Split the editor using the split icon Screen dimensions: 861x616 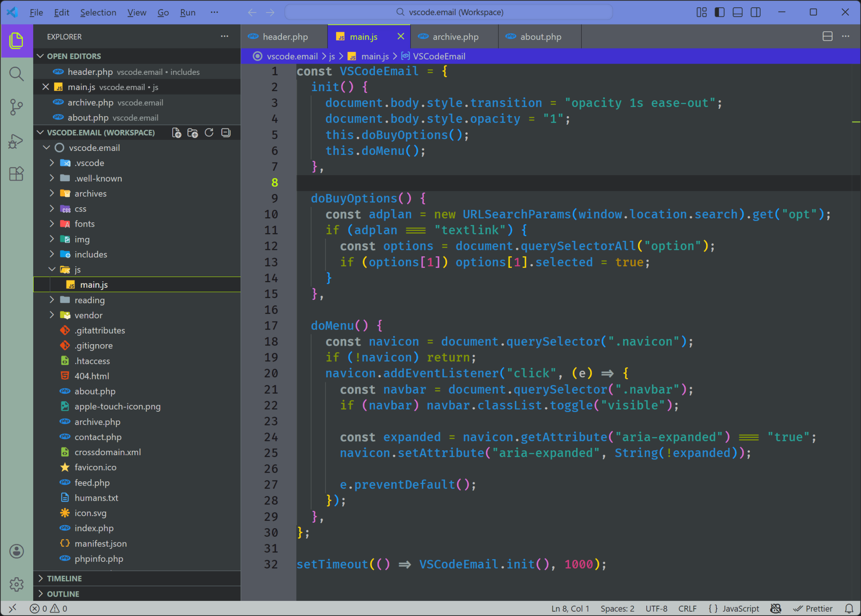(827, 37)
